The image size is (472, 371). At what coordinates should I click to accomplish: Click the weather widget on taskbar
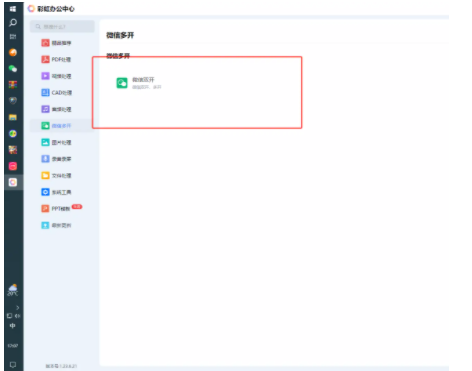(x=13, y=290)
